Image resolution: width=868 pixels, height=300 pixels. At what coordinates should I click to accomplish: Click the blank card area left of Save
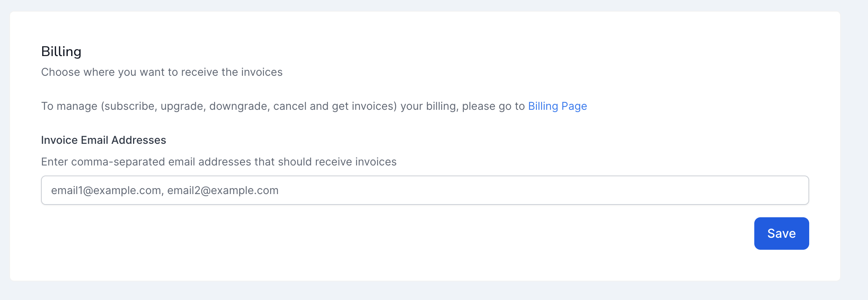387,234
